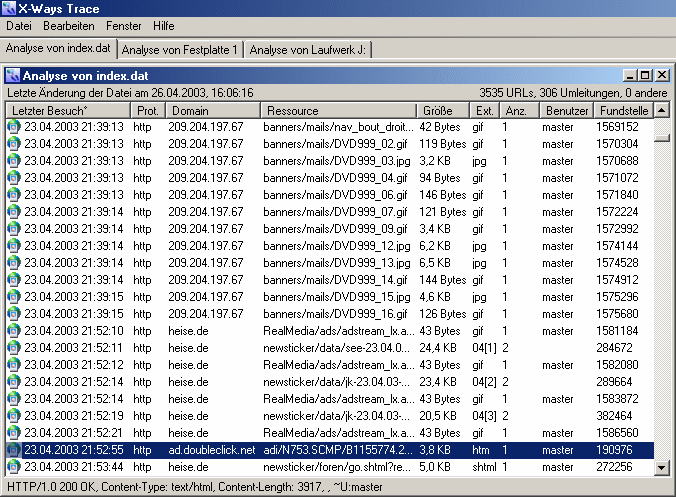676x497 pixels.
Task: Switch to the Analyse von Festplatte 1 tab
Action: tap(180, 49)
